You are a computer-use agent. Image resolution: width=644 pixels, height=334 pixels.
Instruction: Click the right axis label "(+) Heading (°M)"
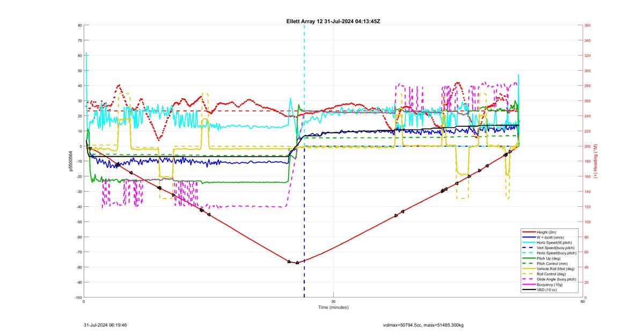point(595,161)
